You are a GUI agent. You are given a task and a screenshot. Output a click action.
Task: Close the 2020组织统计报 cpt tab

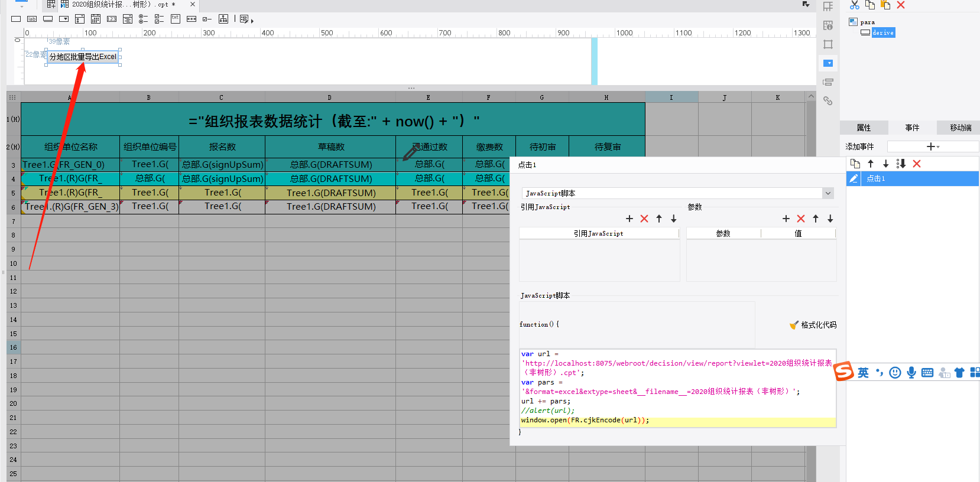click(x=192, y=5)
